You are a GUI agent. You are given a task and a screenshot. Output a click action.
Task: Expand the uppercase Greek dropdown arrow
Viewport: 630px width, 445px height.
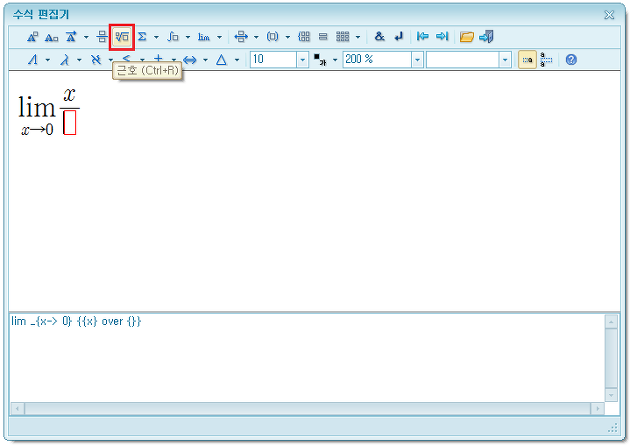pyautogui.click(x=48, y=60)
